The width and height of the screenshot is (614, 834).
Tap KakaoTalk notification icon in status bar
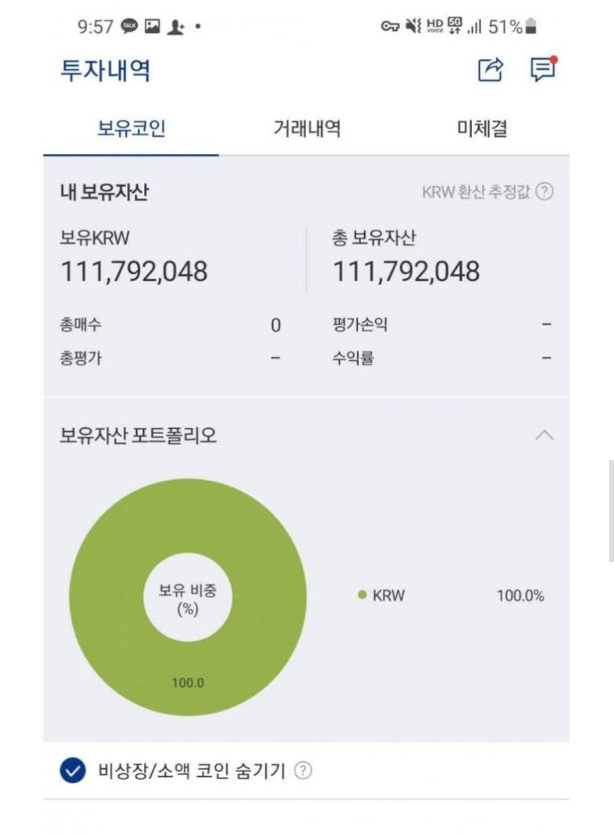[x=129, y=26]
